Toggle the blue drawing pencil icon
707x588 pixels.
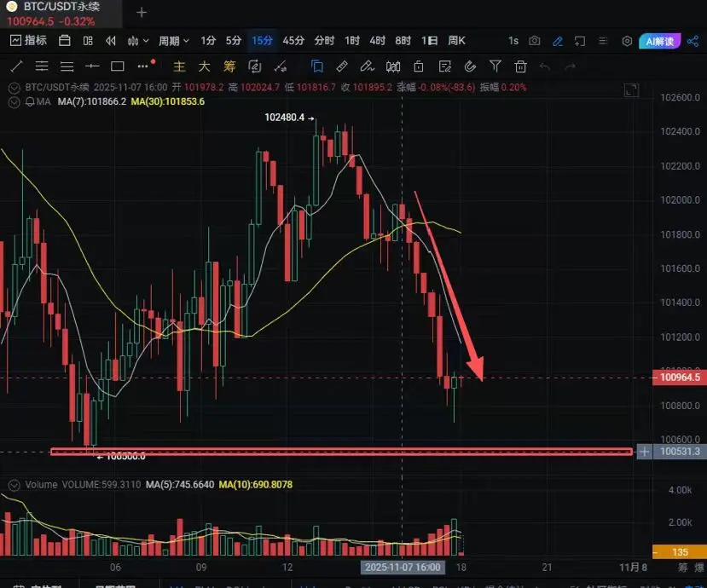tap(558, 42)
